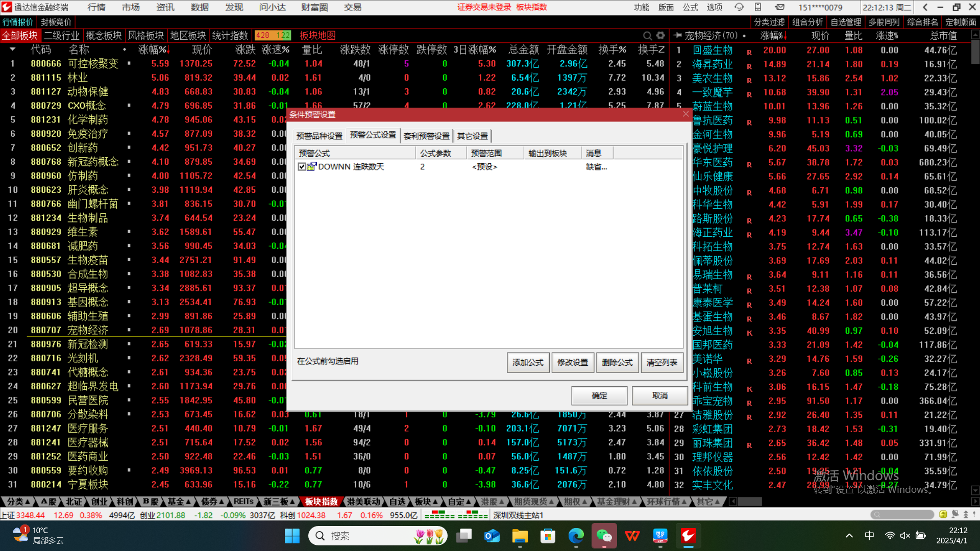Open the 公式 menu

(690, 7)
